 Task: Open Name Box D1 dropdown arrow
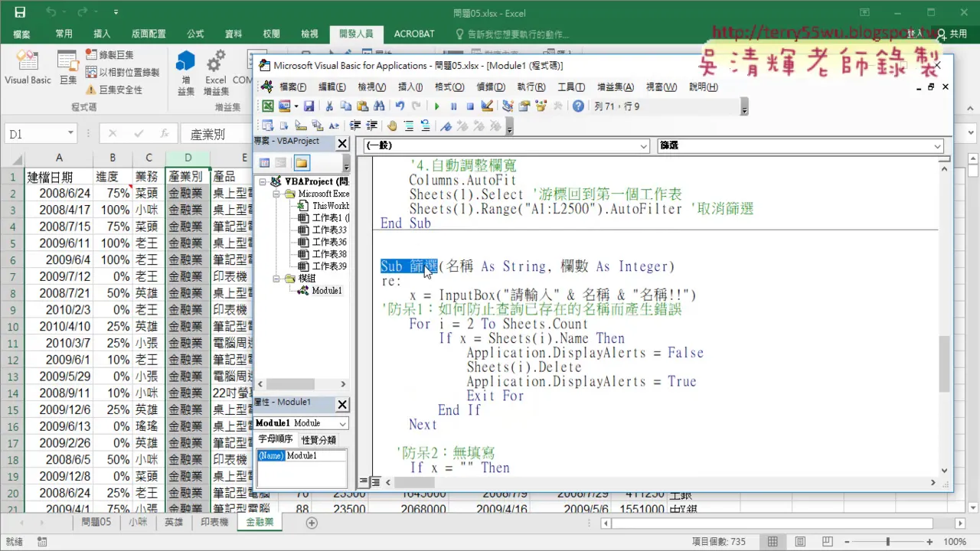pos(70,134)
